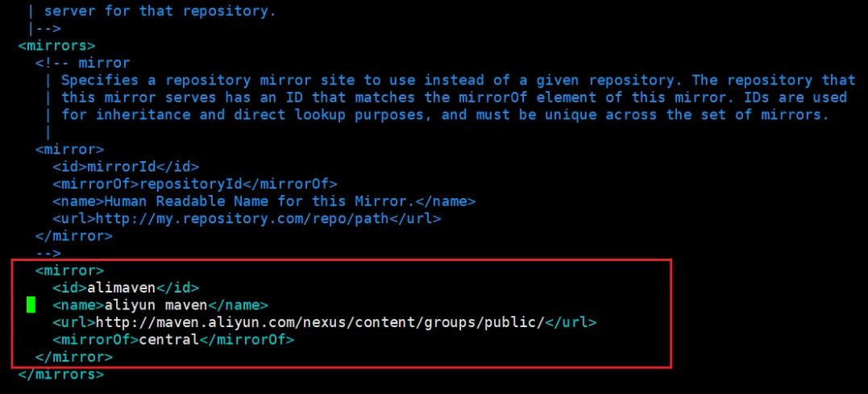Viewport: 868px width, 394px height.
Task: Click the 'server for that repository' line
Action: pyautogui.click(x=152, y=11)
